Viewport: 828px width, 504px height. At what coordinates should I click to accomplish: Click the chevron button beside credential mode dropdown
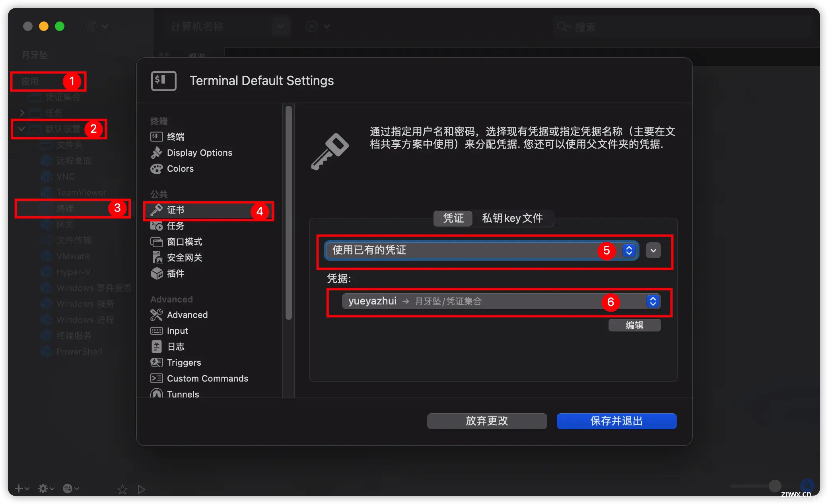pyautogui.click(x=653, y=250)
